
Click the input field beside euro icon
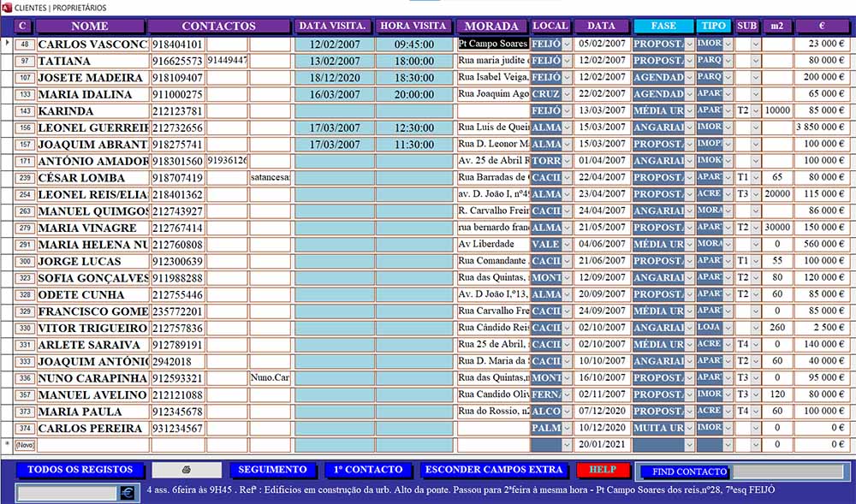(68, 493)
